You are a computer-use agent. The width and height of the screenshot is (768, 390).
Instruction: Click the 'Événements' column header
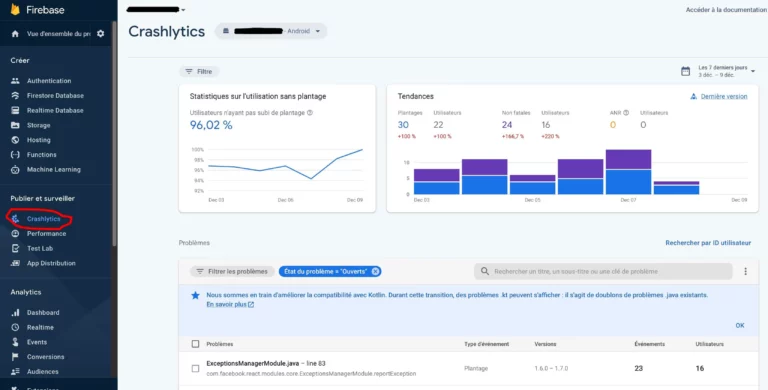[x=649, y=344]
